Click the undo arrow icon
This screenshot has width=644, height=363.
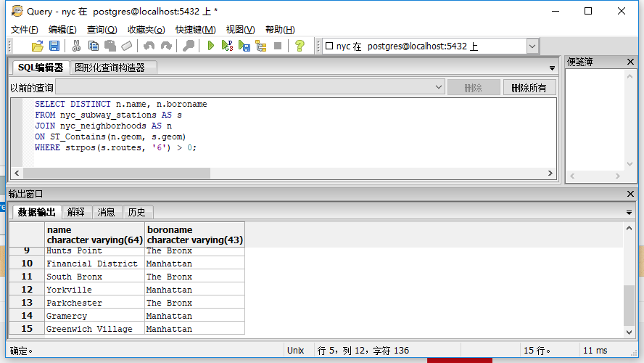pos(149,46)
